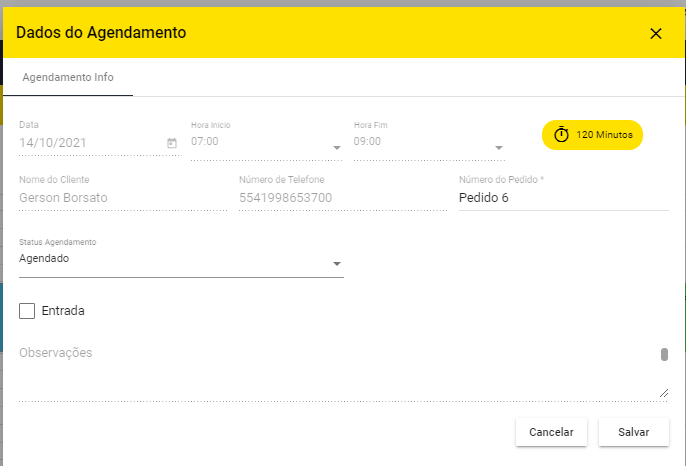
Task: Toggle the Entrada checkbox
Action: [x=27, y=311]
